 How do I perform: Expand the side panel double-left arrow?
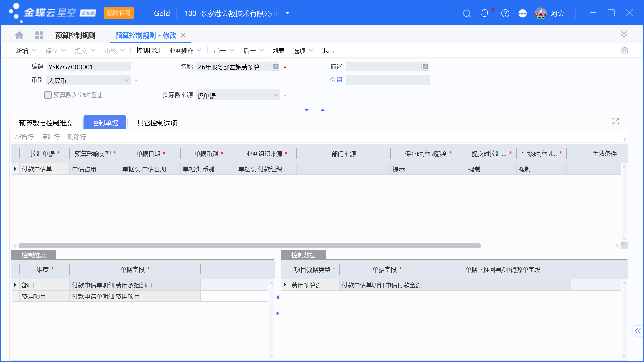point(637,331)
